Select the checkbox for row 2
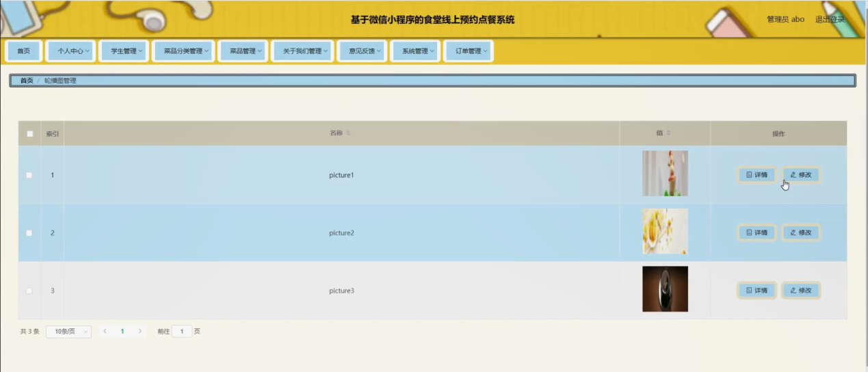Image resolution: width=868 pixels, height=372 pixels. click(x=29, y=233)
